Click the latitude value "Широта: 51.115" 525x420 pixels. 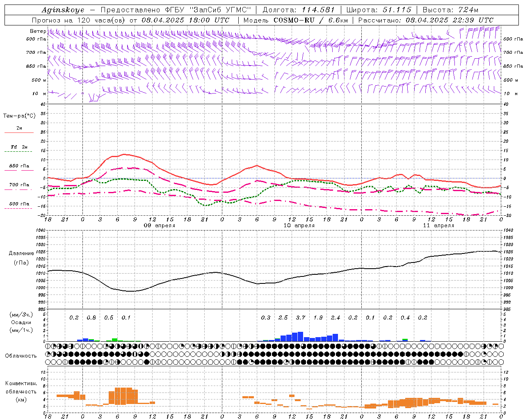(x=379, y=10)
